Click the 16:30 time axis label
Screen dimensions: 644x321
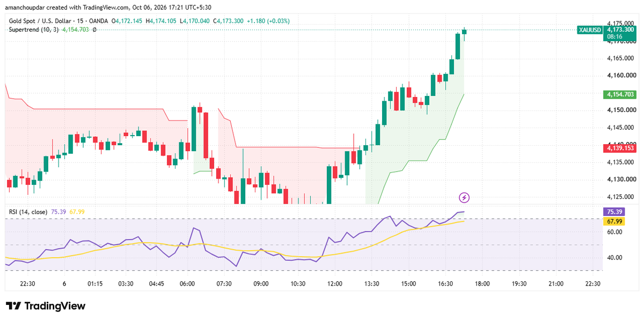[x=445, y=284]
